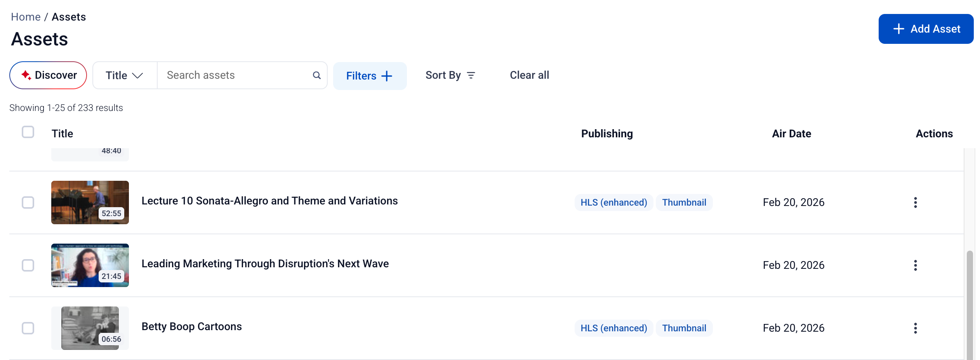Viewport: 980px width, 360px height.
Task: Click the Actions column header
Action: click(934, 134)
